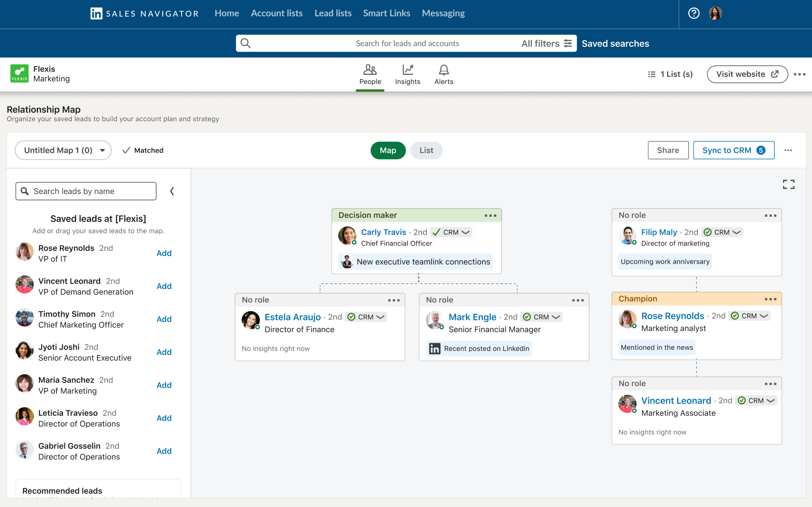Screen dimensions: 812x507
Task: Click Upcoming work anniversary insight chip
Action: 665,262
